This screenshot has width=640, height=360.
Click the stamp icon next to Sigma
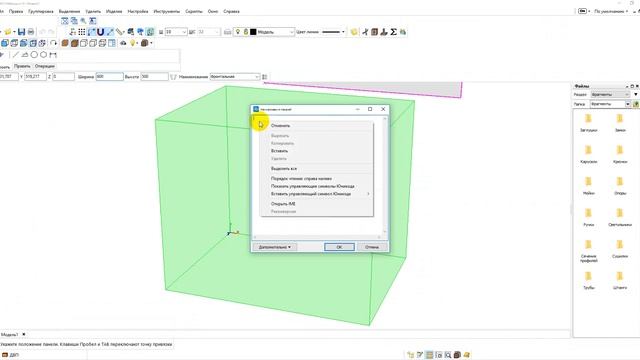coord(384,32)
